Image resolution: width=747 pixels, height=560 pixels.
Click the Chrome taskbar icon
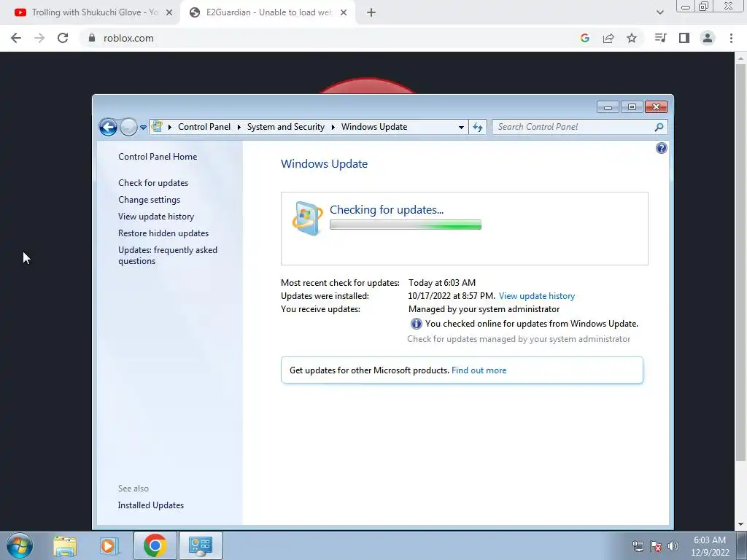[155, 545]
